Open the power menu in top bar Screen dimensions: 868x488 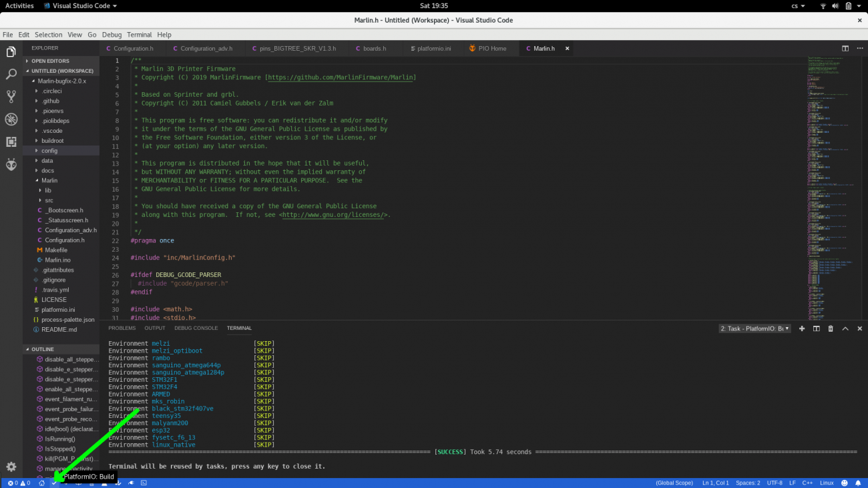click(x=852, y=5)
